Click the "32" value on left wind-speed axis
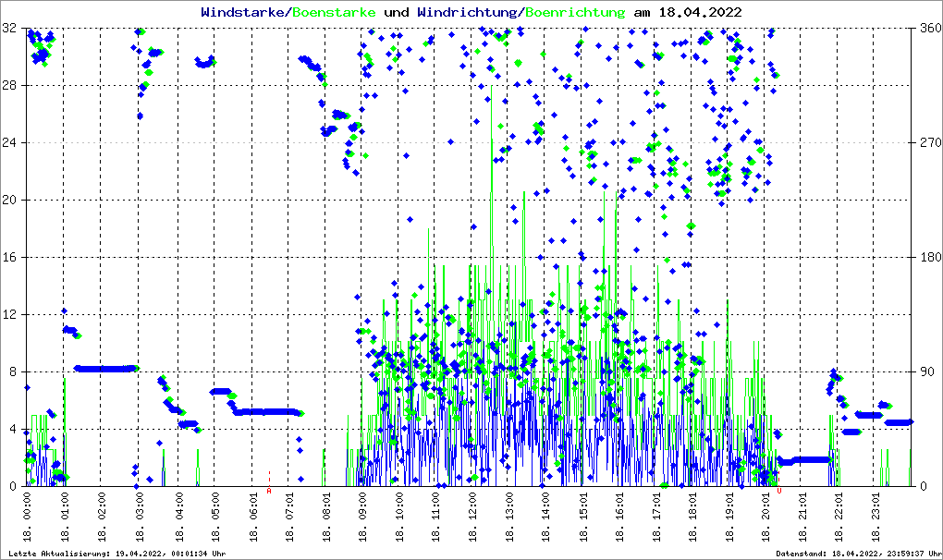Screen dimensions: 943x560 pos(9,29)
